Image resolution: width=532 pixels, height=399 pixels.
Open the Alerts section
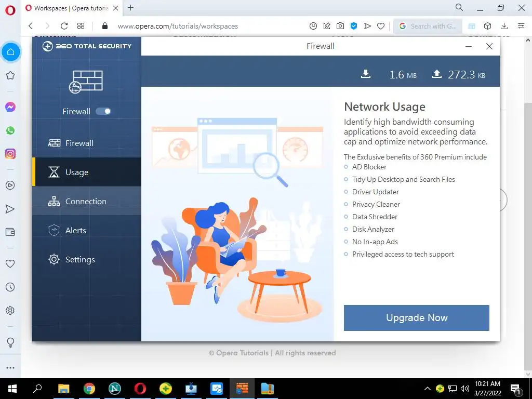pyautogui.click(x=87, y=230)
